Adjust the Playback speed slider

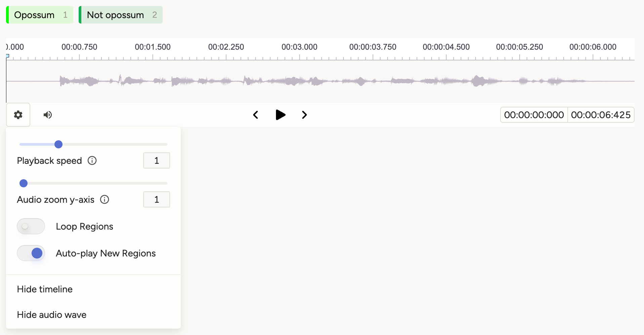click(x=58, y=144)
